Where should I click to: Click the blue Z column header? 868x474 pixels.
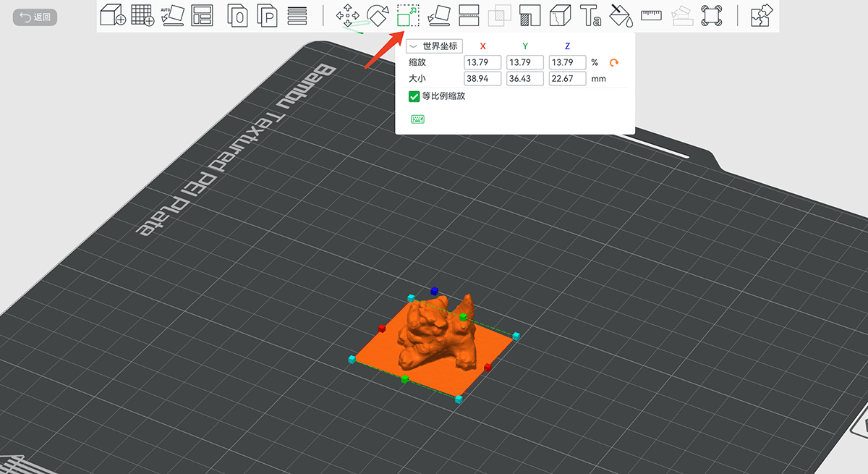568,46
